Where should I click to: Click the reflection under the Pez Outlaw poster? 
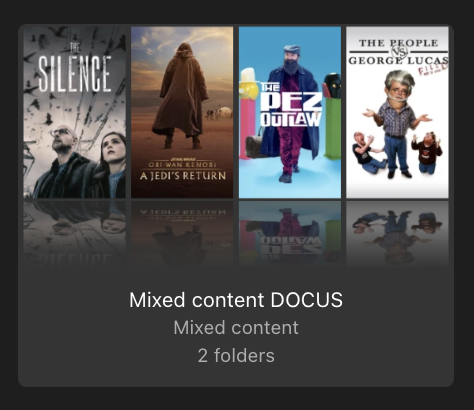pyautogui.click(x=290, y=233)
